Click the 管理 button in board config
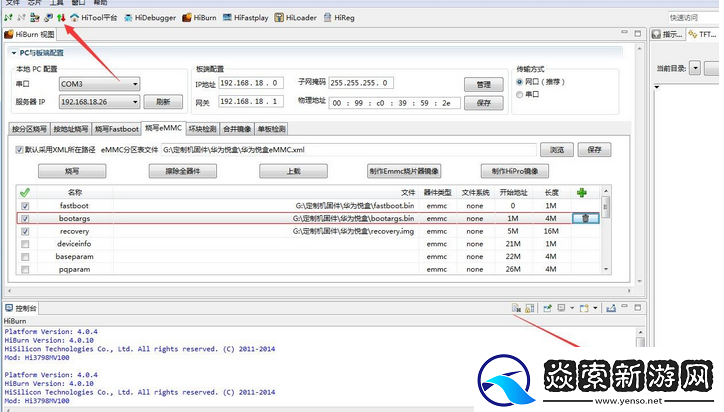Screen dimensions: 724x412 click(483, 85)
